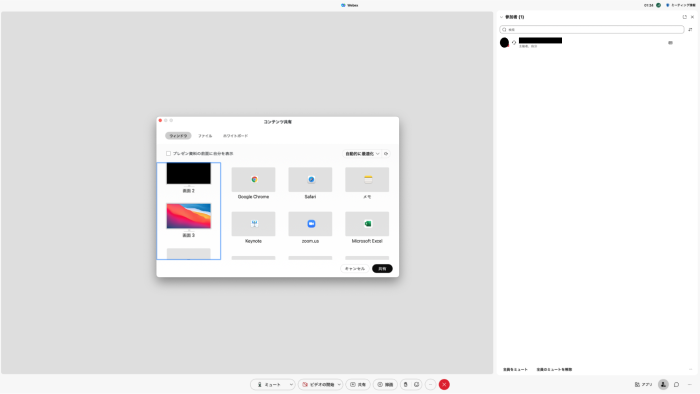Switch to the ホワイトボード tab
The image size is (700, 394).
point(235,136)
